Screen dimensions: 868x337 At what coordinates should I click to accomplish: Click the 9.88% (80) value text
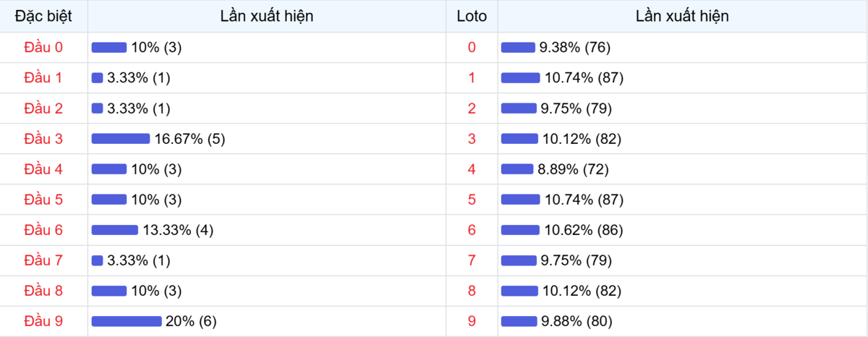click(x=577, y=321)
